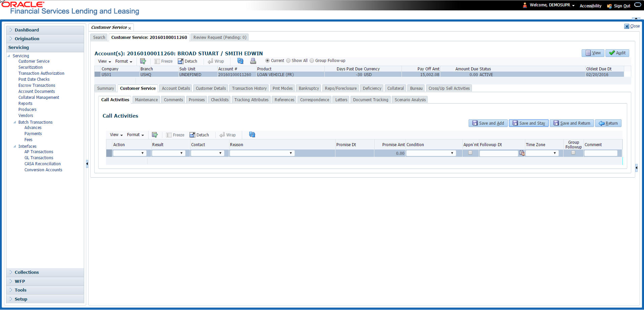Image resolution: width=644 pixels, height=310 pixels.
Task: Click the View button near Audit
Action: [x=593, y=53]
